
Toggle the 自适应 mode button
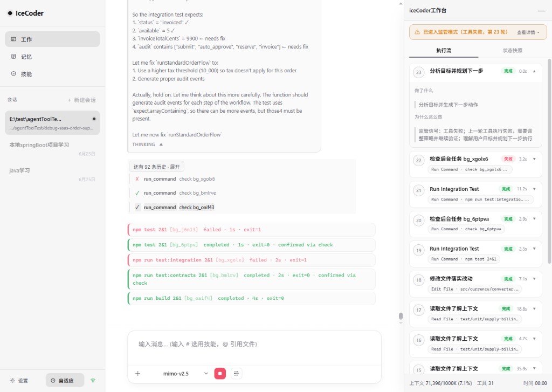coord(65,380)
